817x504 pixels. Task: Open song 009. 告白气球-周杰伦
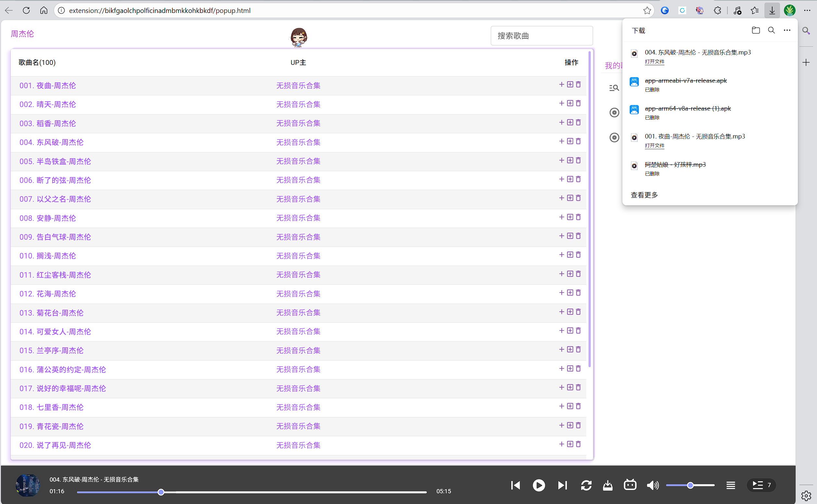pos(55,237)
